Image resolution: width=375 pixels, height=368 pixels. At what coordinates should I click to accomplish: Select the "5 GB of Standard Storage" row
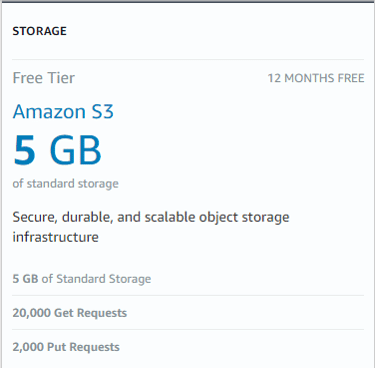[x=188, y=279]
